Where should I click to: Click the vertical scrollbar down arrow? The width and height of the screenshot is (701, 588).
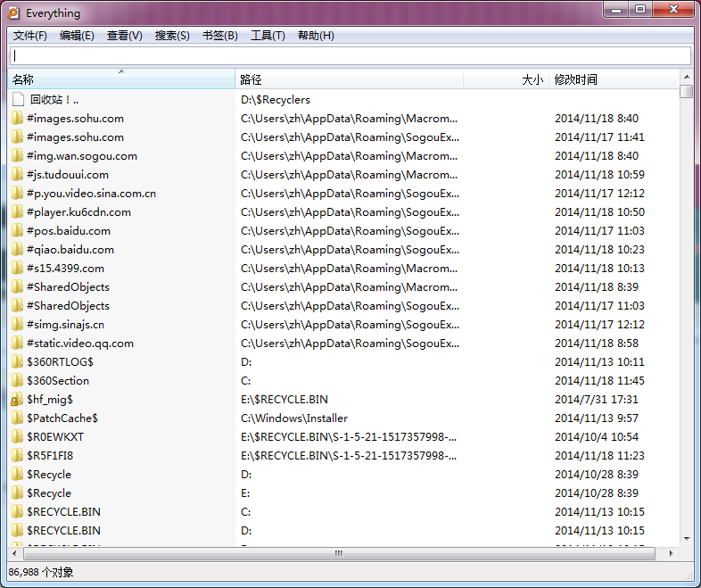(x=687, y=539)
